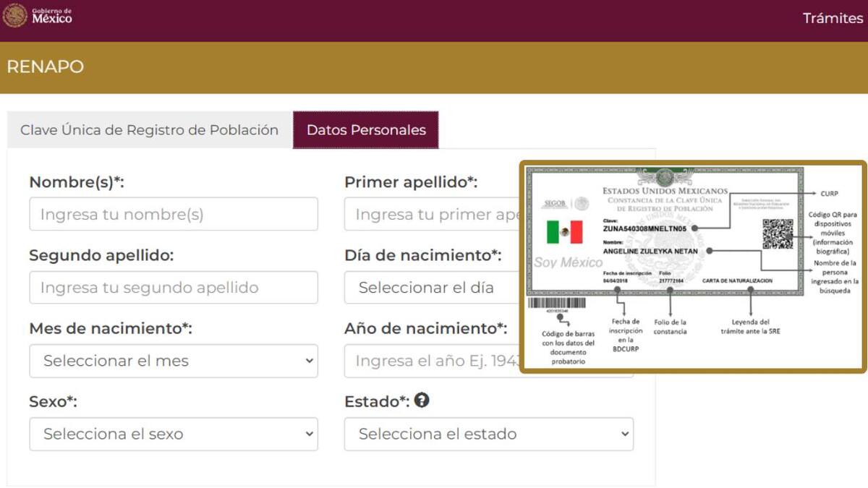Expand the Seleccionar el mes dropdown

coord(174,361)
